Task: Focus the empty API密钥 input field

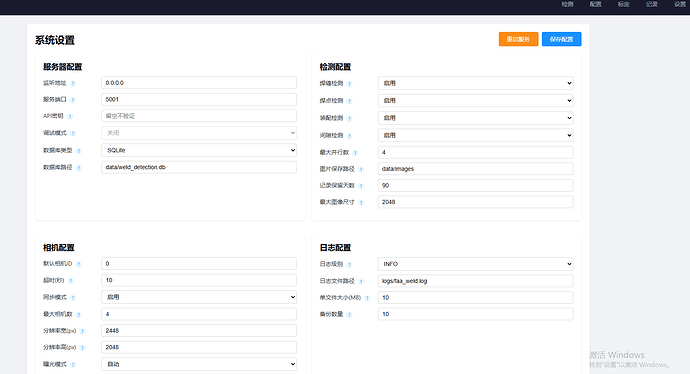Action: (x=199, y=116)
